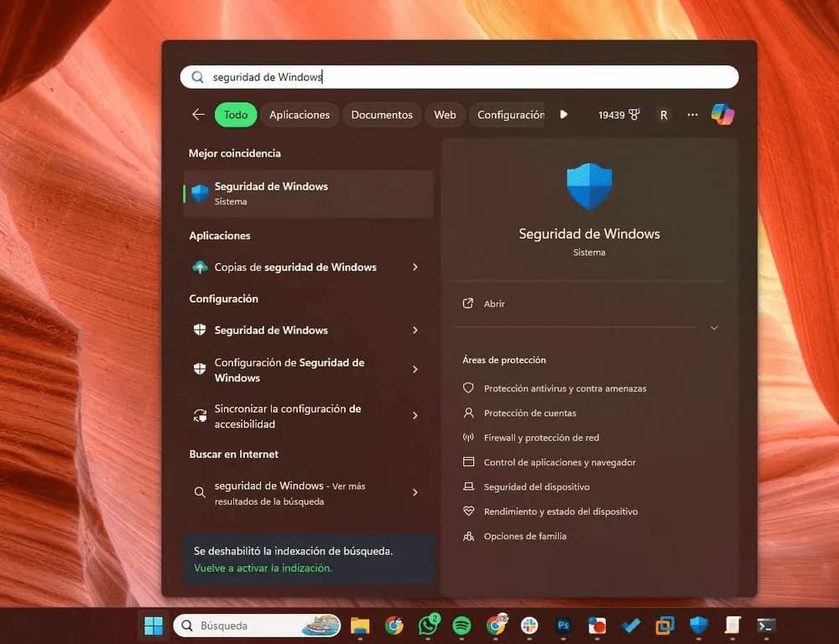Launch Copilot from the colorful icon

click(x=723, y=115)
